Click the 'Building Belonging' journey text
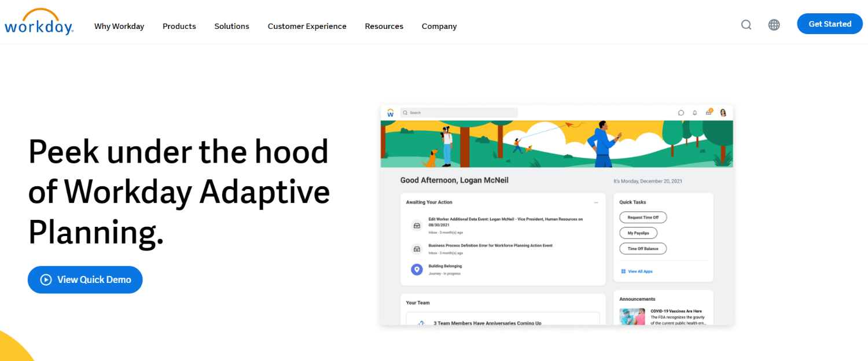This screenshot has width=868, height=361. [445, 266]
